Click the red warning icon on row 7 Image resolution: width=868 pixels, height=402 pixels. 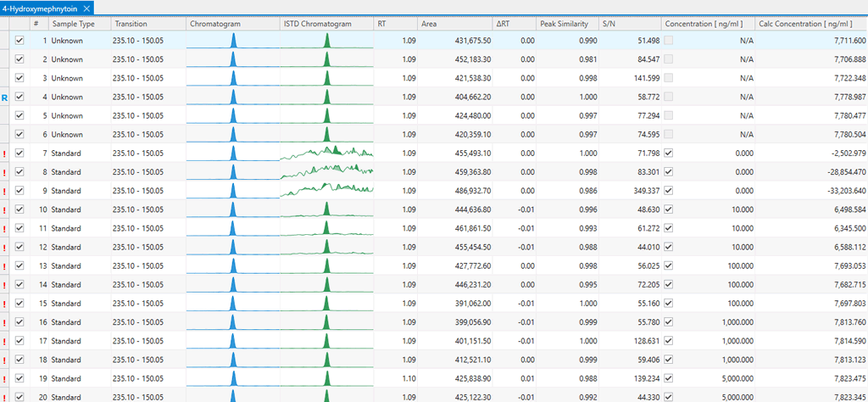(4, 154)
